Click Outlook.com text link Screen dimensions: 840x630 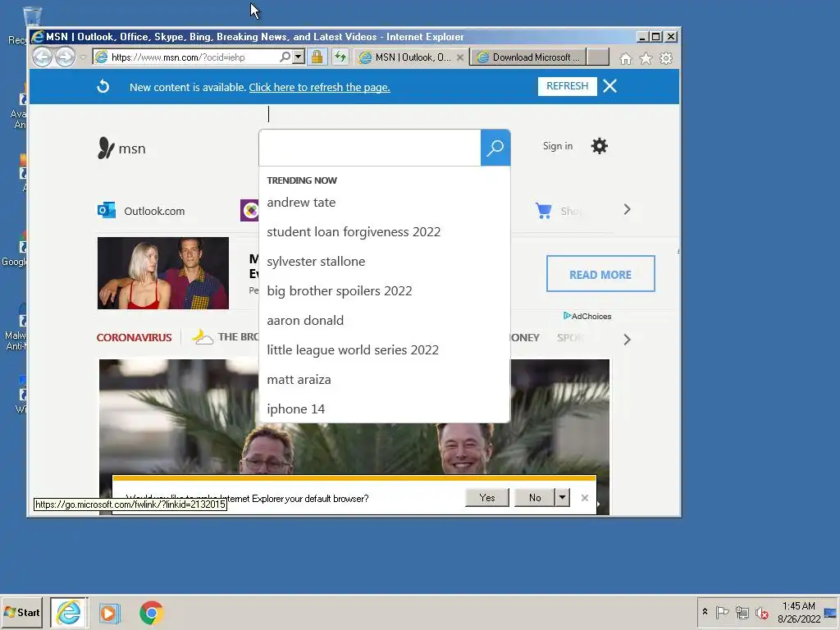coord(154,211)
